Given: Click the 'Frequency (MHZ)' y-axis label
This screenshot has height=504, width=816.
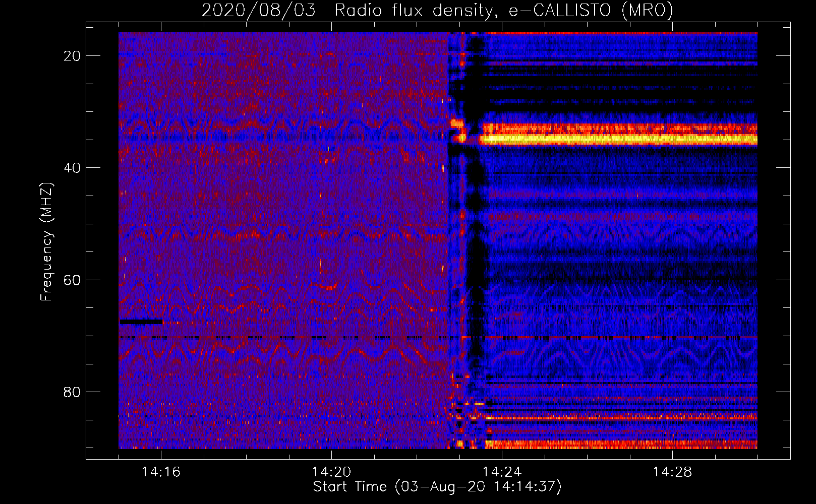Looking at the screenshot, I should coord(46,242).
